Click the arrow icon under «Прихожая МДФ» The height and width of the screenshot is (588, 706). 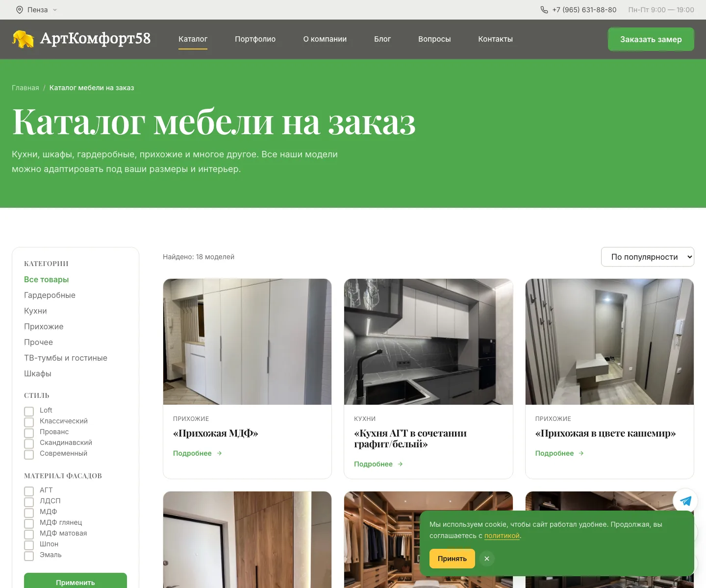(x=220, y=453)
